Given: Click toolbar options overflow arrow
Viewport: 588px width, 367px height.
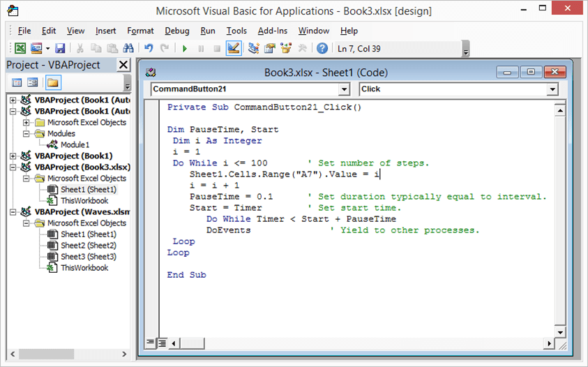Looking at the screenshot, I should [x=466, y=49].
